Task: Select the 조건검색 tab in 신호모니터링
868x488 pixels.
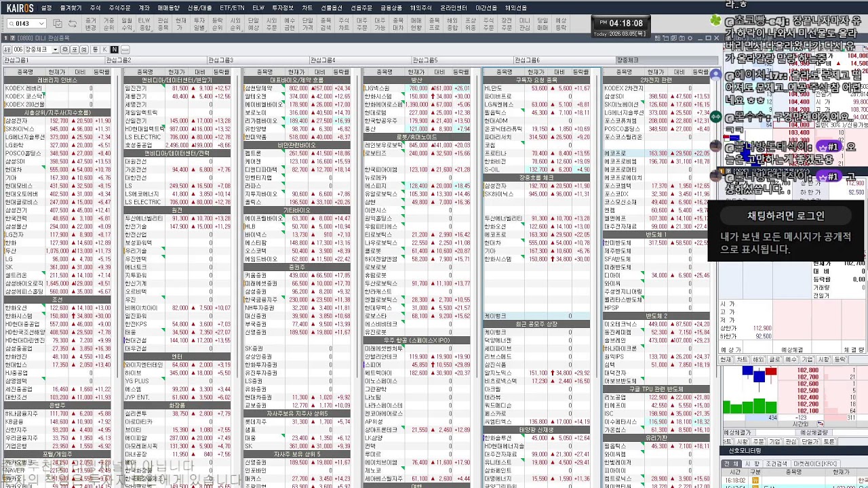Action: point(776,464)
